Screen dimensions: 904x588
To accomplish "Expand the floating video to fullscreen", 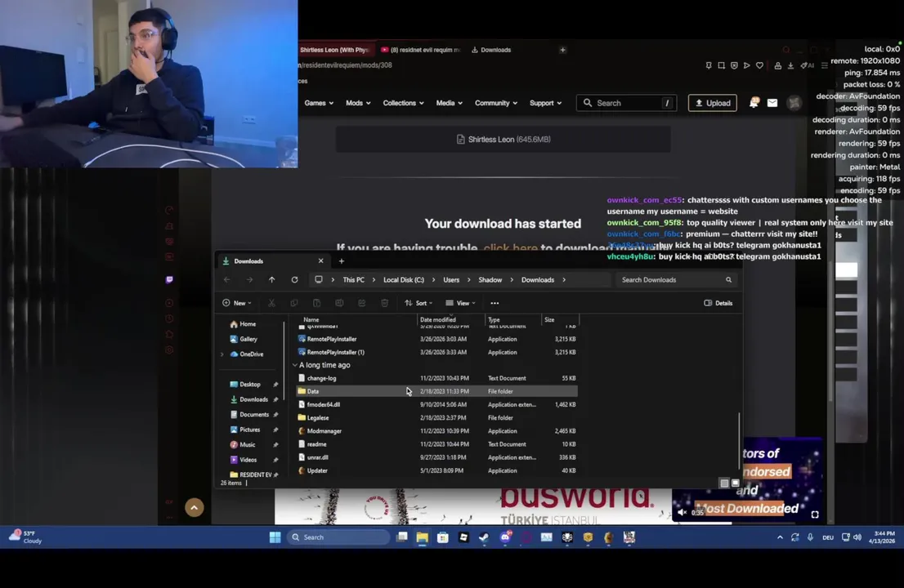I will (x=815, y=514).
